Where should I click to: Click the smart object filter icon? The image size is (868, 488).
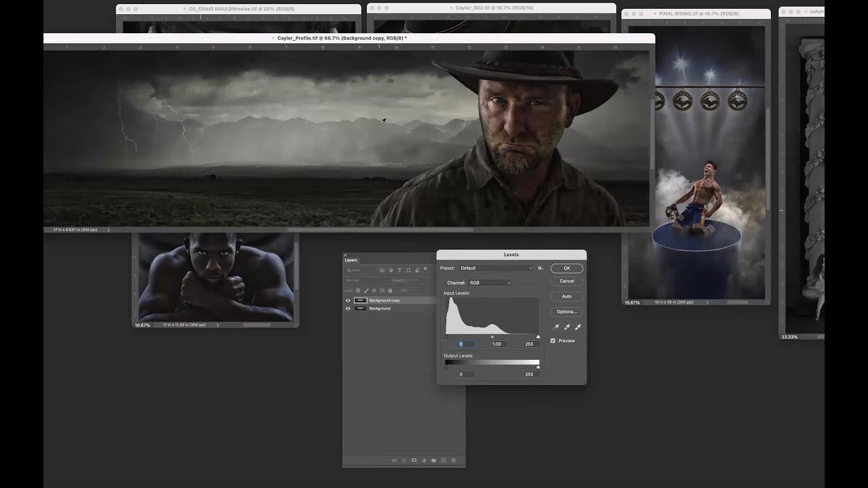pos(417,270)
